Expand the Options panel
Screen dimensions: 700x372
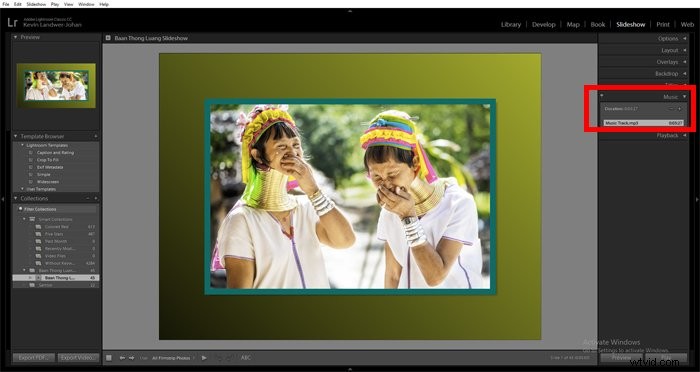[x=684, y=38]
